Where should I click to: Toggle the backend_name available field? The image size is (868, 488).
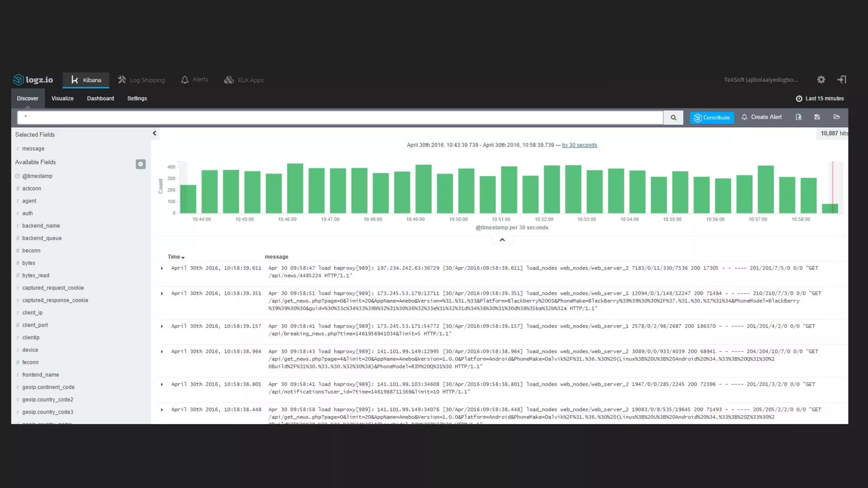click(x=41, y=226)
